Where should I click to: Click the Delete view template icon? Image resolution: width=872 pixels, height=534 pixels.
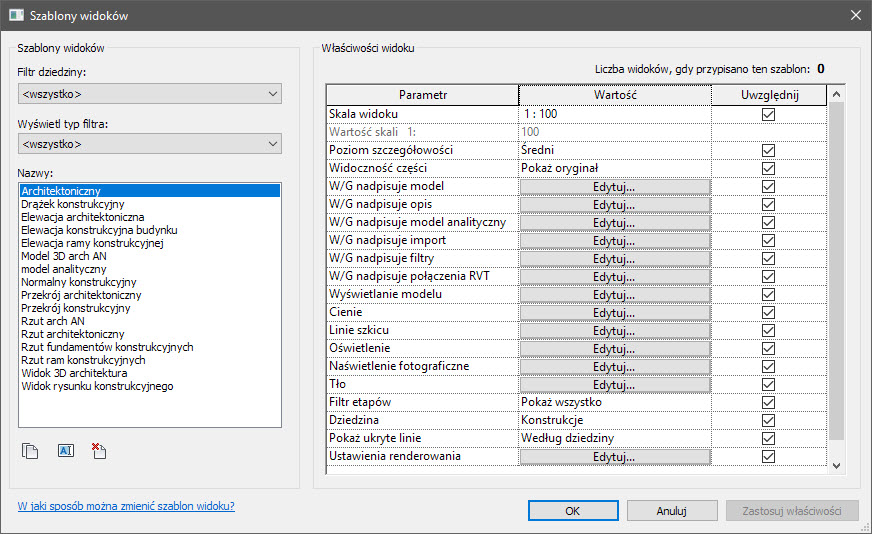point(98,451)
